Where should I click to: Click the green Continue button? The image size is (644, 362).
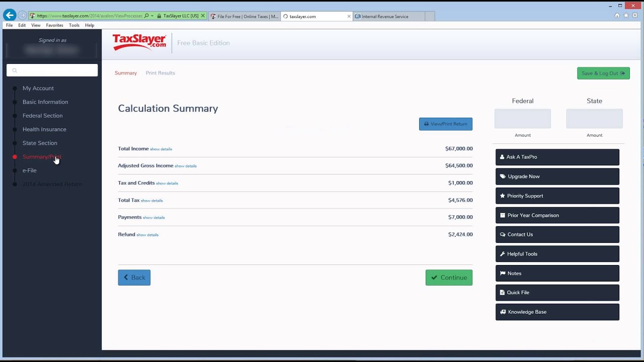[x=449, y=278]
